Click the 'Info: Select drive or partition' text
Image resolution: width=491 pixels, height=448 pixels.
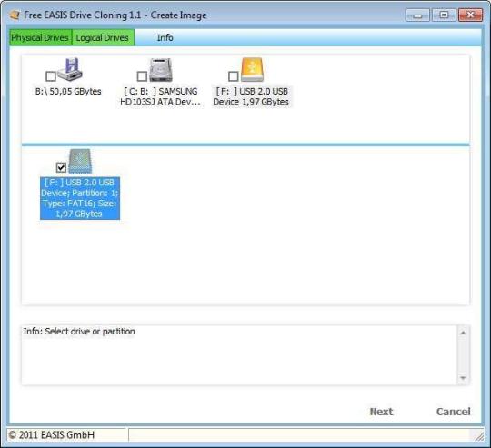click(x=79, y=332)
